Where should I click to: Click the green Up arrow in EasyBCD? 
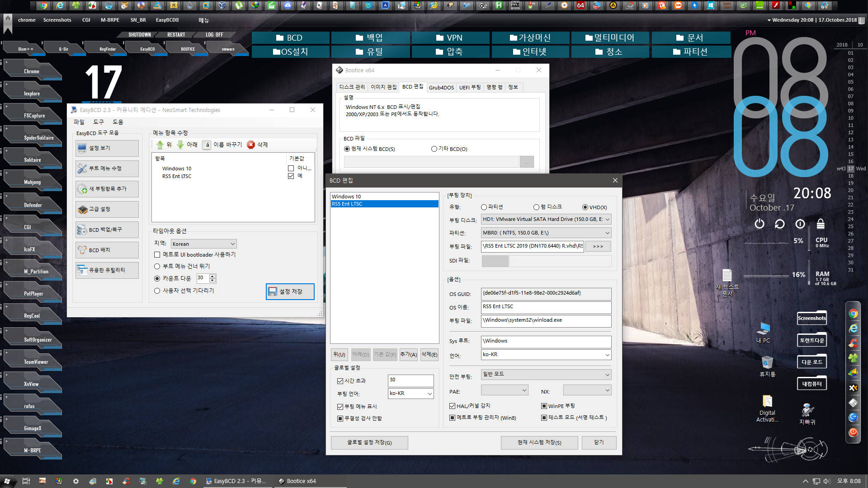pos(160,145)
